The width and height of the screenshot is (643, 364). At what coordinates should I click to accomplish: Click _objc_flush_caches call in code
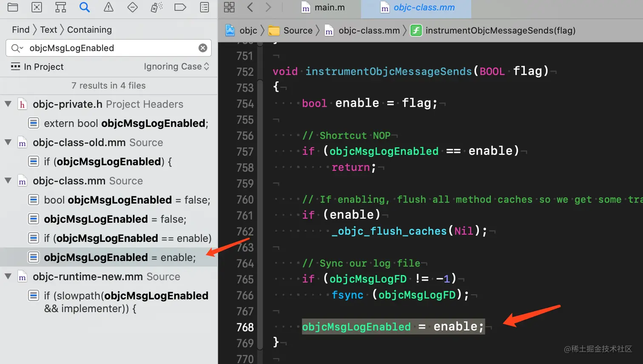389,231
